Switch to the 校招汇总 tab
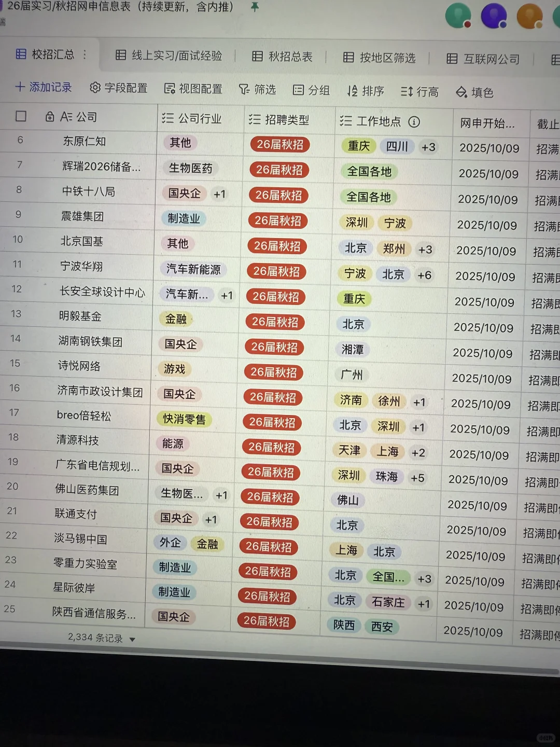The height and width of the screenshot is (747, 560). (45, 54)
